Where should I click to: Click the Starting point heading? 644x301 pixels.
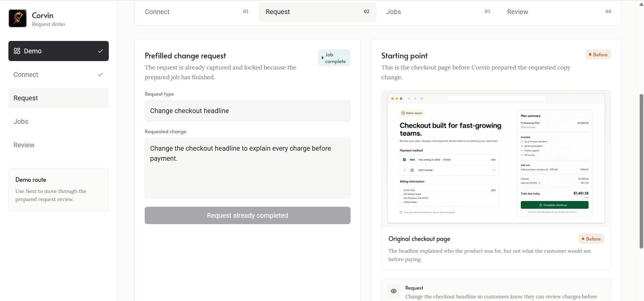[404, 56]
